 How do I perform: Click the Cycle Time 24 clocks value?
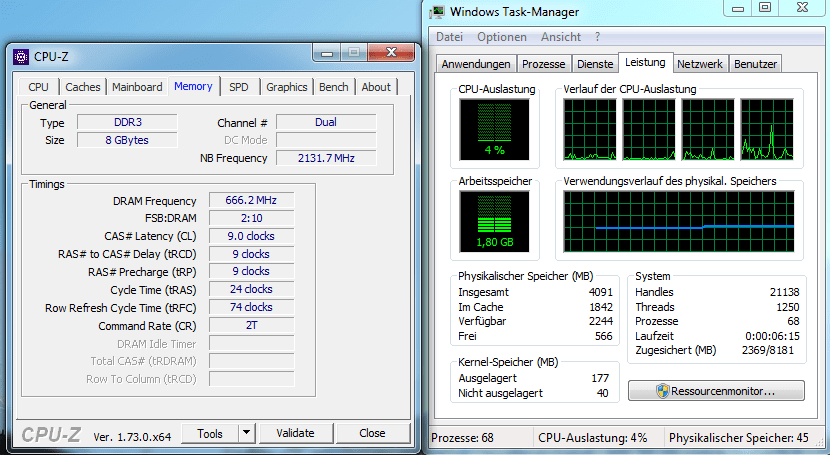click(251, 289)
